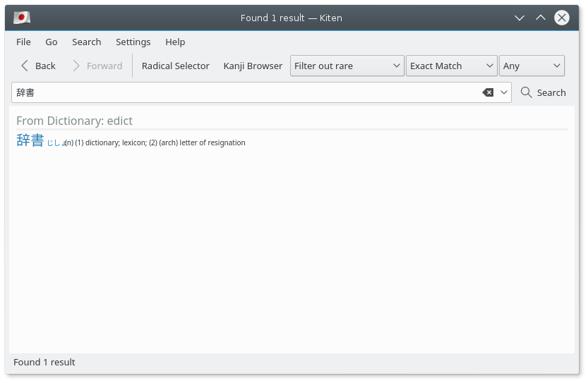Image resolution: width=588 pixels, height=383 pixels.
Task: Clear the search field with backspace icon
Action: (488, 92)
